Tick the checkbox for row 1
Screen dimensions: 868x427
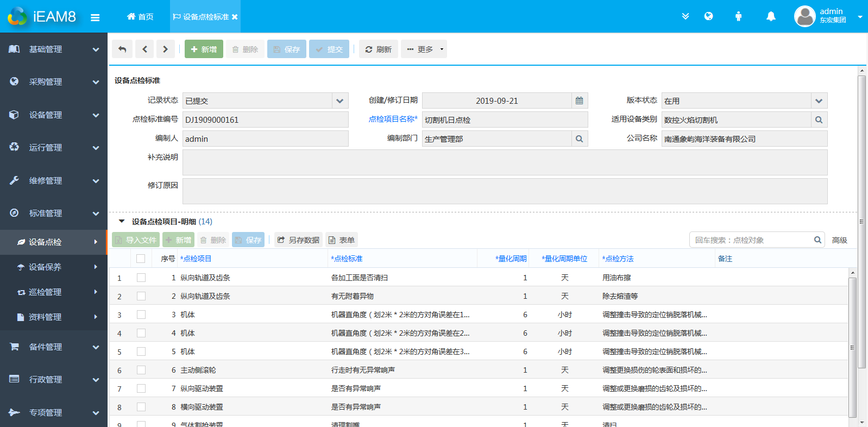[141, 278]
